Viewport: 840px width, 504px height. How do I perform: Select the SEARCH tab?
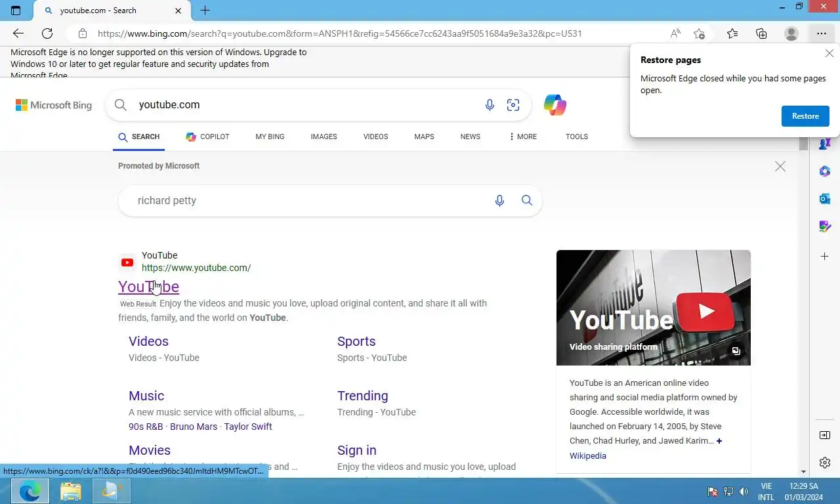pyautogui.click(x=139, y=136)
